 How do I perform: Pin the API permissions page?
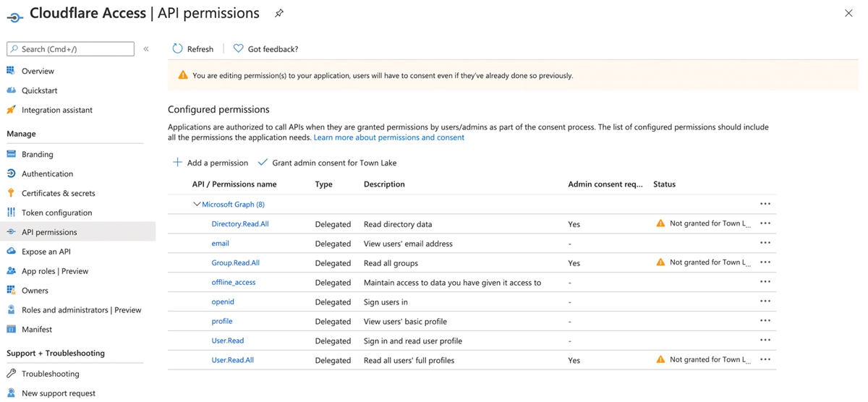click(279, 14)
